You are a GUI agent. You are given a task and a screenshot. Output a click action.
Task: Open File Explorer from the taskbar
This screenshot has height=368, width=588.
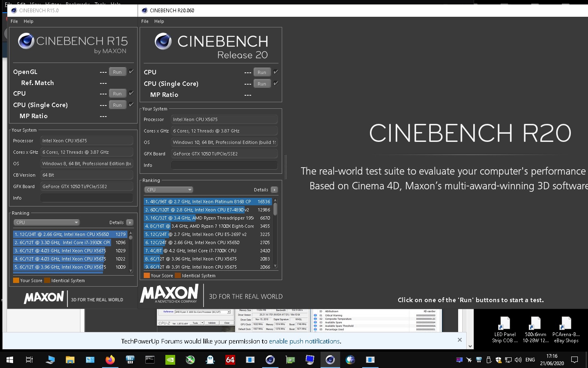point(70,360)
